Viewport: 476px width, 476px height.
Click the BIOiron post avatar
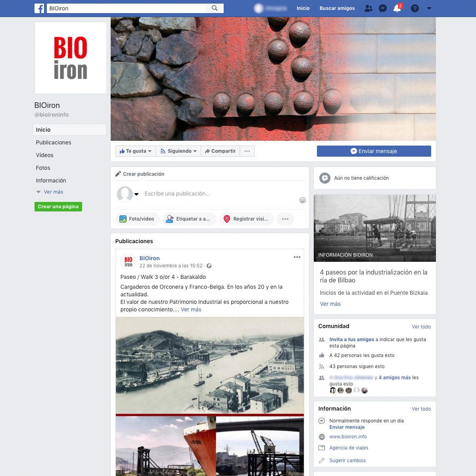tap(128, 262)
